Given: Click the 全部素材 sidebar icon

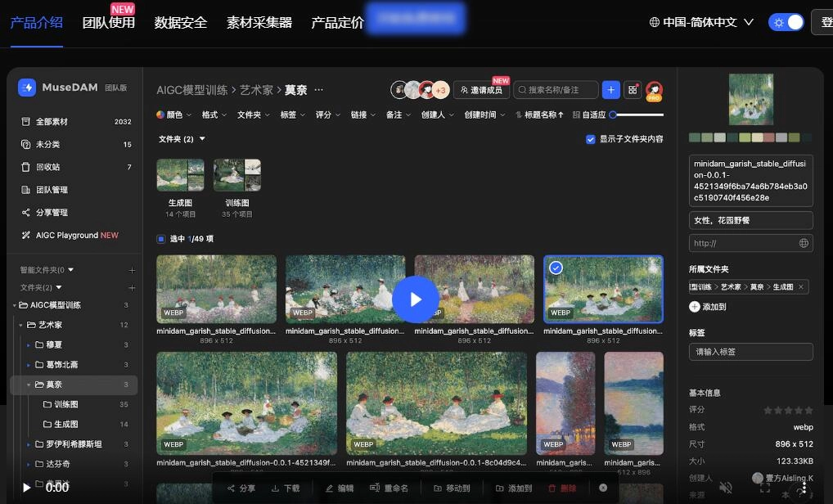Looking at the screenshot, I should click(27, 121).
